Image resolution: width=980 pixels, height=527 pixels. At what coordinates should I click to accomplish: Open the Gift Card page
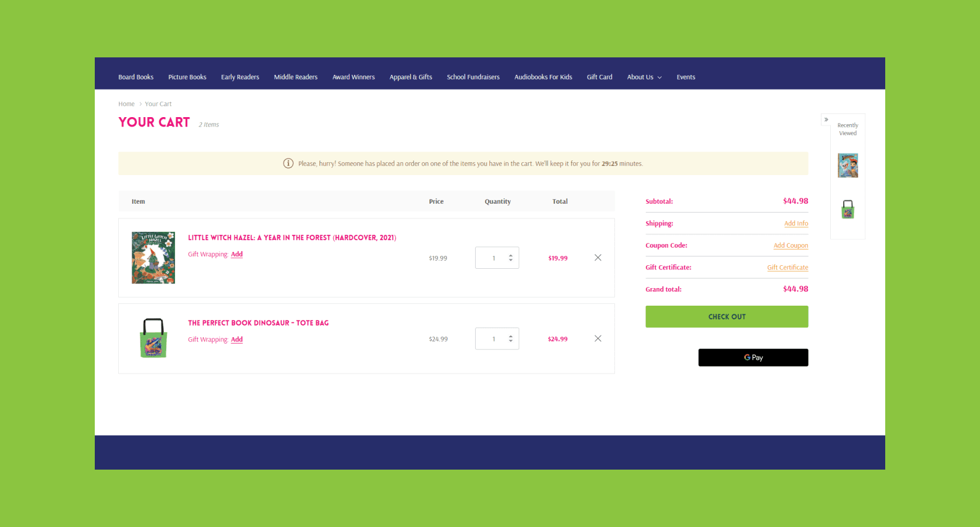[600, 77]
